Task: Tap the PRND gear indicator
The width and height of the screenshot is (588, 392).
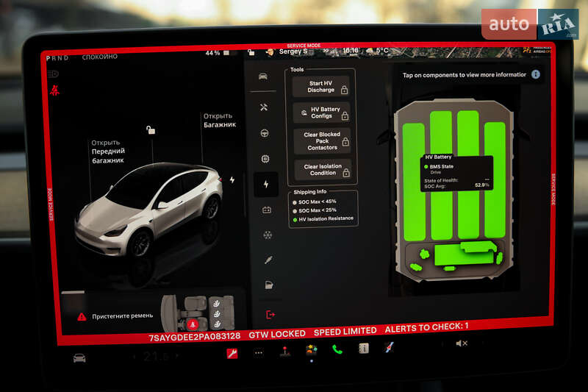Action: pyautogui.click(x=57, y=58)
